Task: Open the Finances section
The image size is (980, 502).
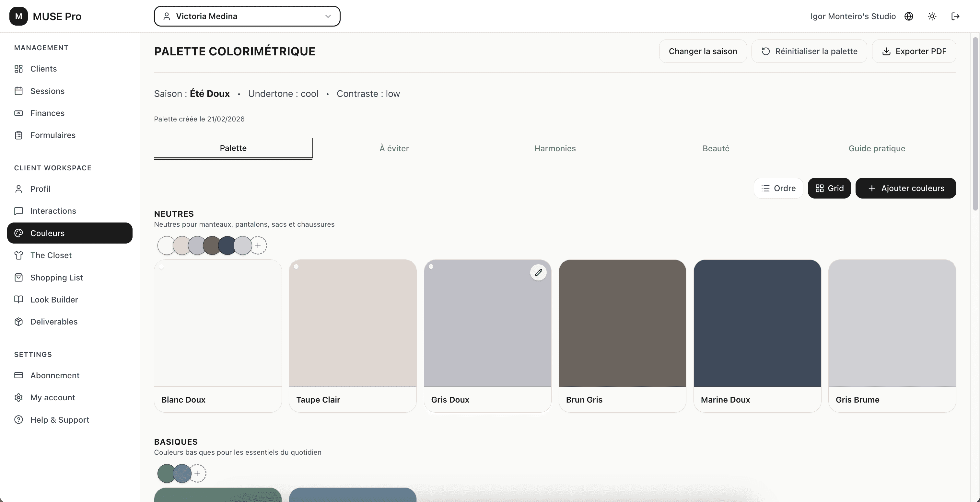Action: (x=47, y=113)
